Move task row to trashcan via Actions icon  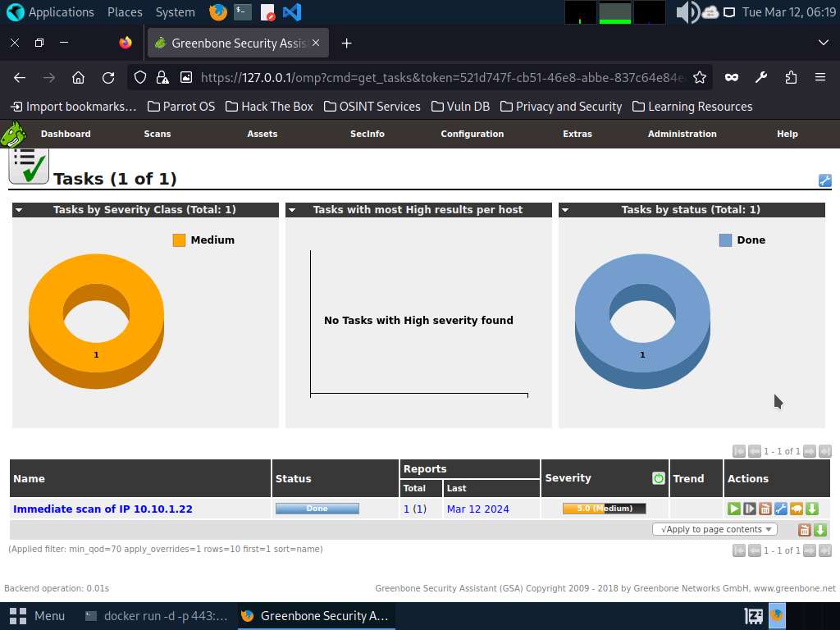(765, 509)
